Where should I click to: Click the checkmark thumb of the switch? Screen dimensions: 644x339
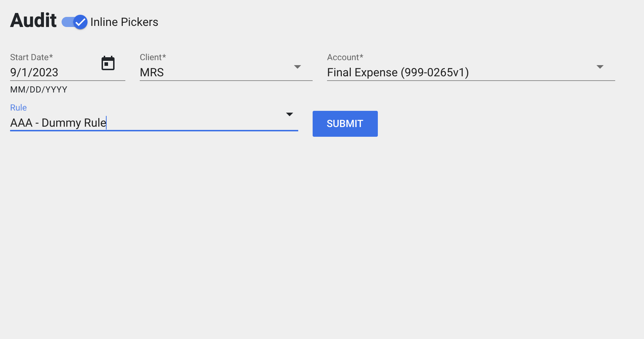pos(80,22)
